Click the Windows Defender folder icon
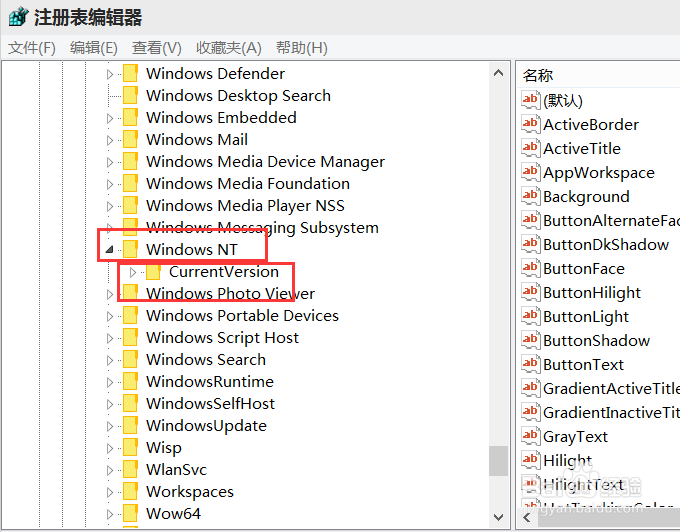The image size is (680, 532). [131, 74]
